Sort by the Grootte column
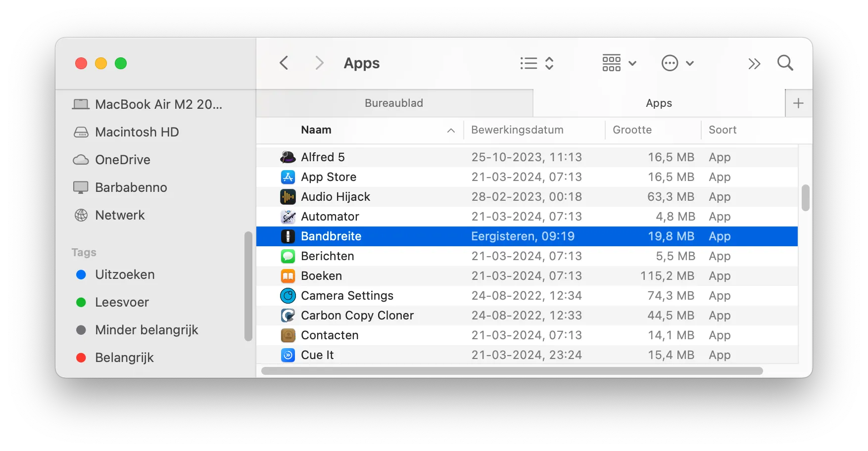Image resolution: width=868 pixels, height=451 pixels. tap(632, 130)
